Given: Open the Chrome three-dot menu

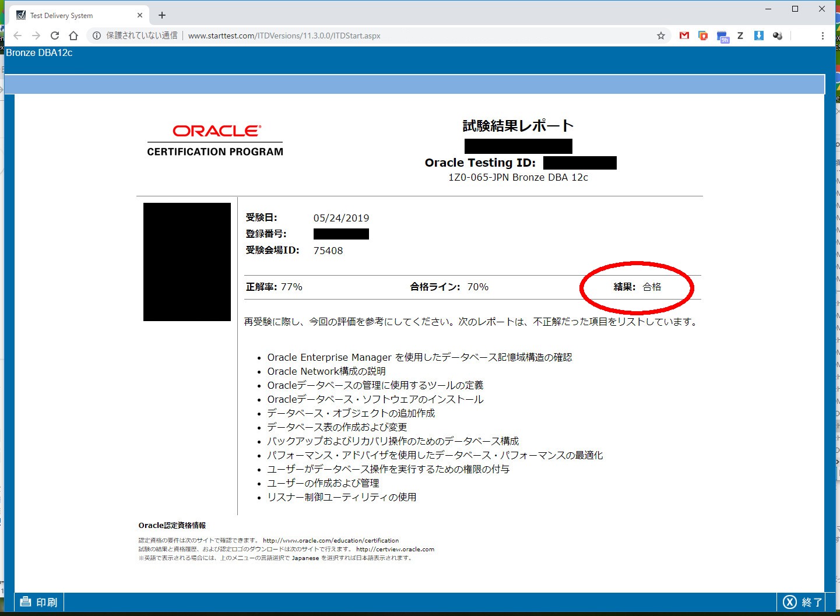Looking at the screenshot, I should (x=823, y=36).
